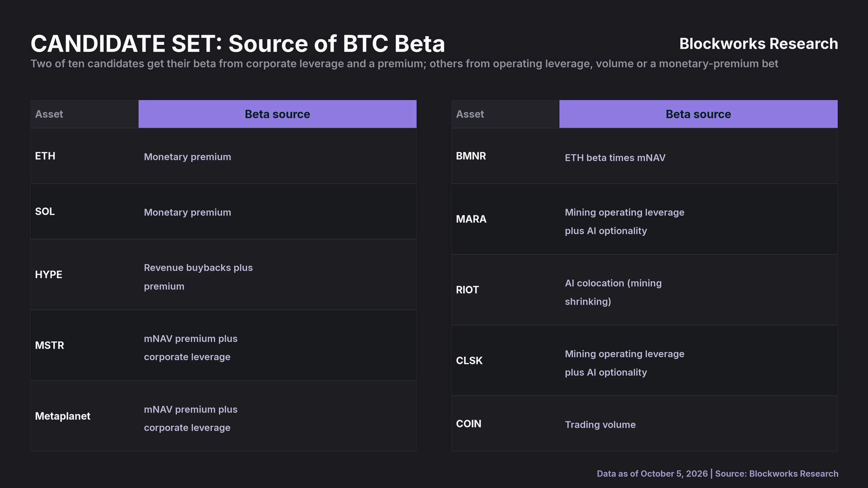Screen dimensions: 868x488
Task: Click the Blockworks Research heading text
Action: (x=759, y=44)
